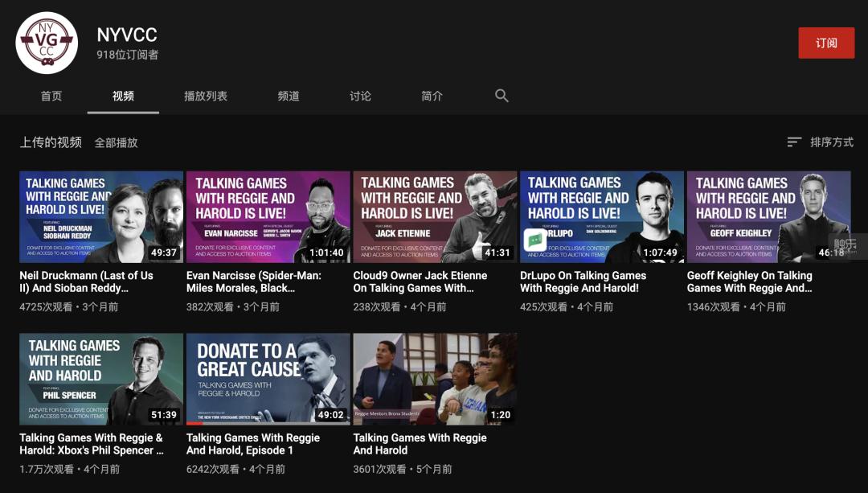Open Geoff Keighley video thumbnail
Screen dimensions: 868x493
(x=769, y=216)
